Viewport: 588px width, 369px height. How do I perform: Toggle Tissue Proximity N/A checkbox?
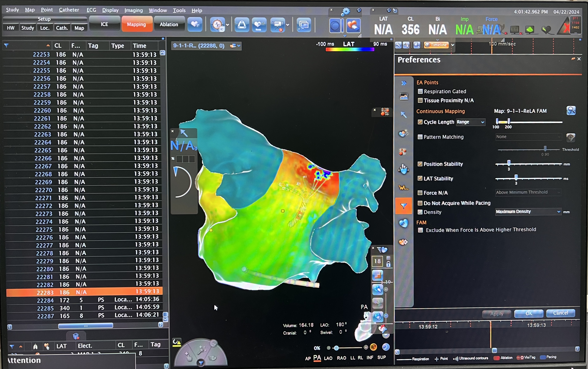coord(420,100)
